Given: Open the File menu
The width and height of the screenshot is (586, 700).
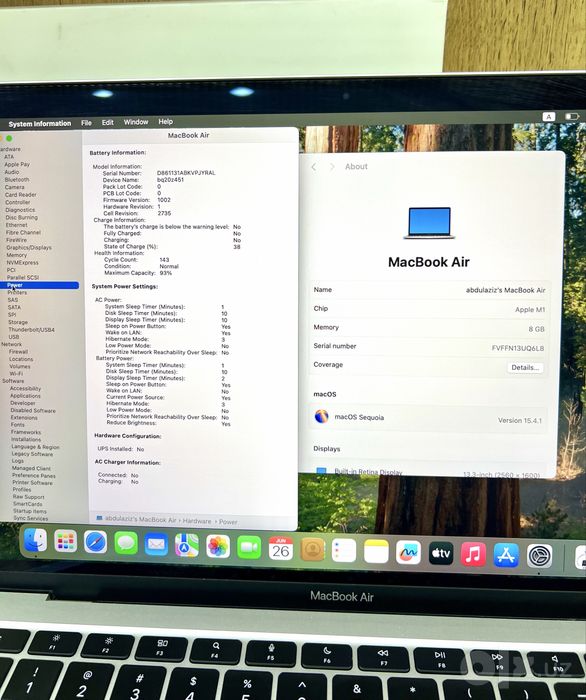Looking at the screenshot, I should pyautogui.click(x=86, y=123).
